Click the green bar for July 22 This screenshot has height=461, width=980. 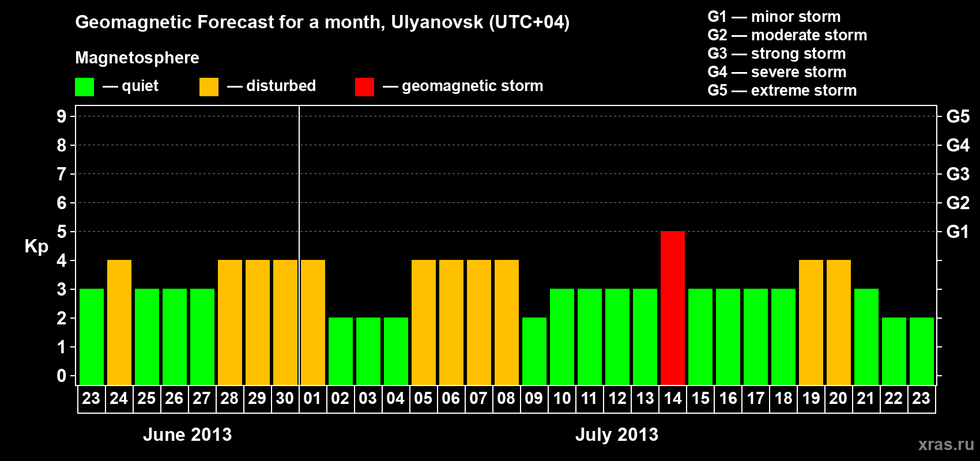click(x=894, y=351)
